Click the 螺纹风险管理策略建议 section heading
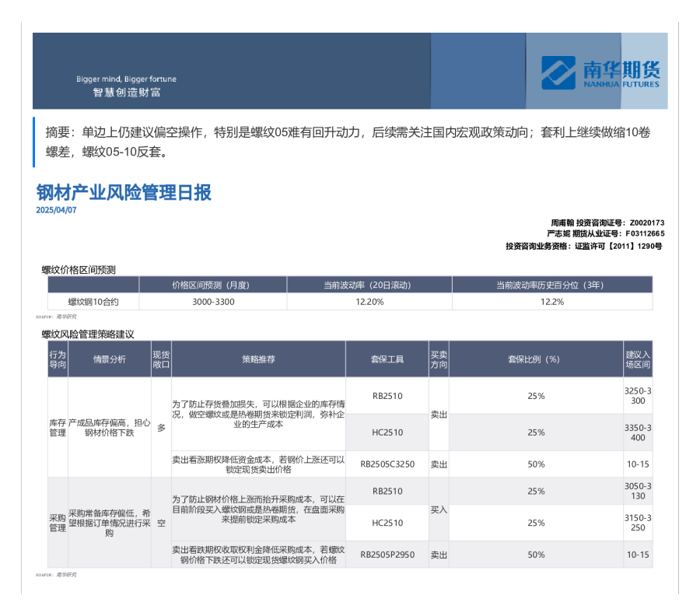Screen dimensions: 700x616 pos(88,334)
